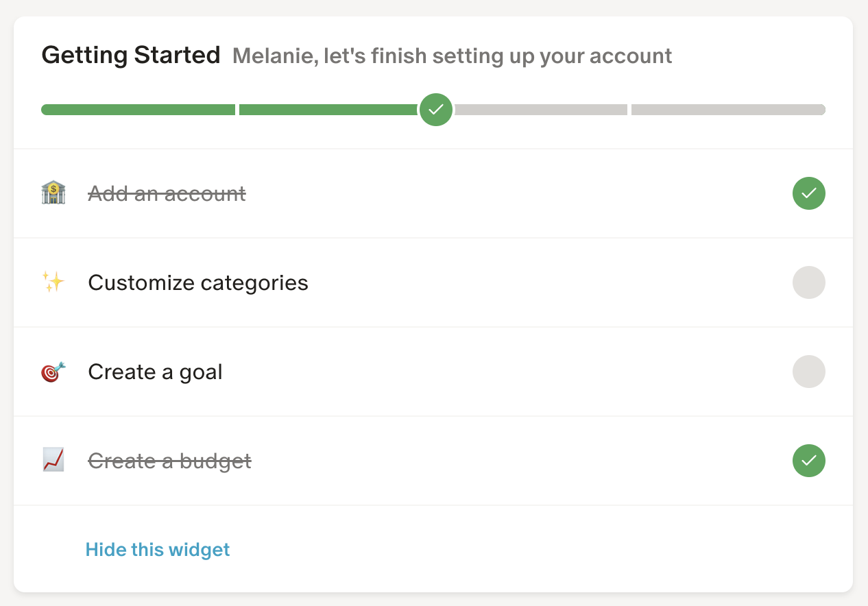
Task: Toggle the Add an account completed checkmark
Action: tap(809, 193)
